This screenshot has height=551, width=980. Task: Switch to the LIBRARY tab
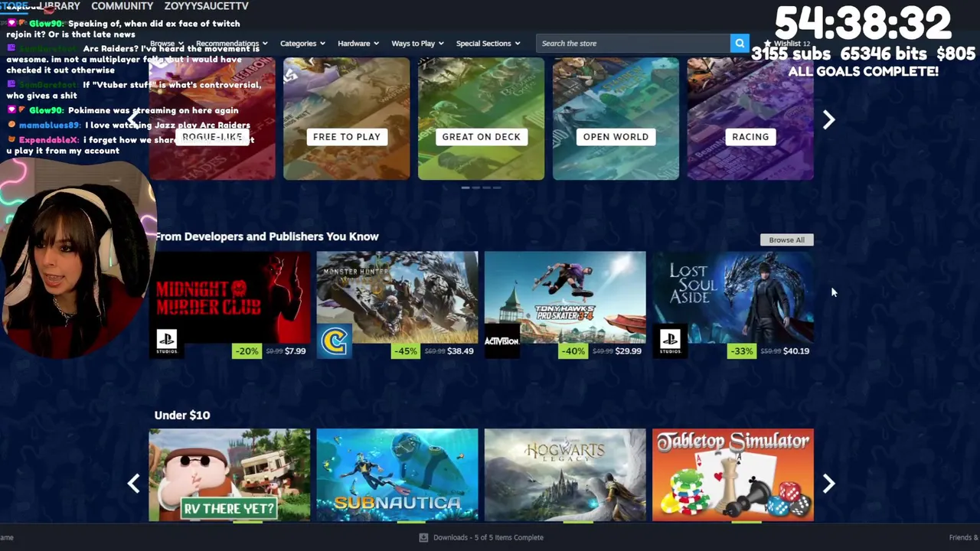pos(60,6)
